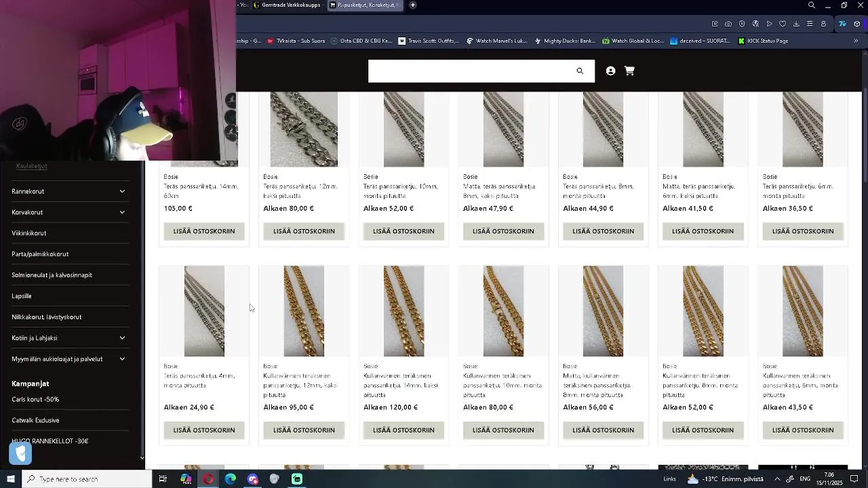Click the browser tab search magnifier icon
The image size is (868, 488).
coord(811,5)
